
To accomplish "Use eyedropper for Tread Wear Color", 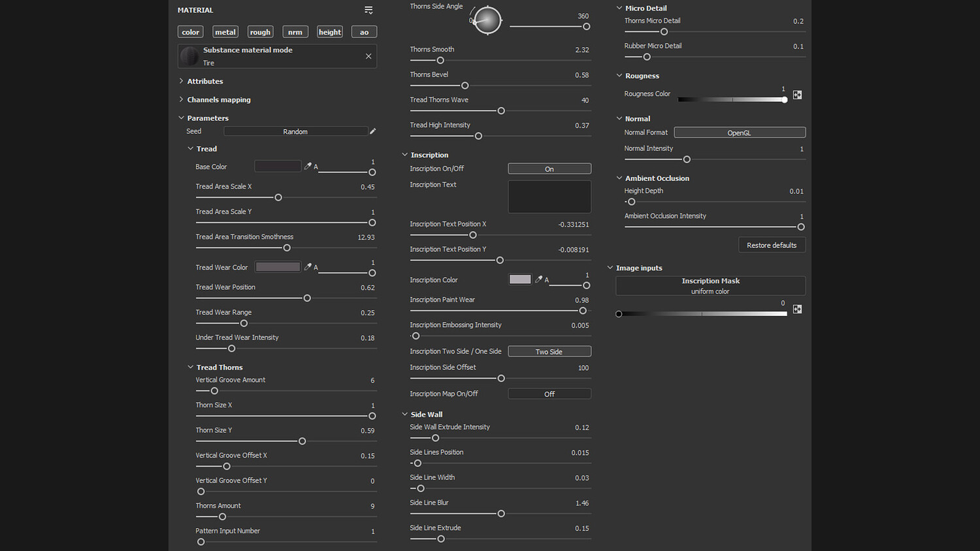I will (308, 266).
